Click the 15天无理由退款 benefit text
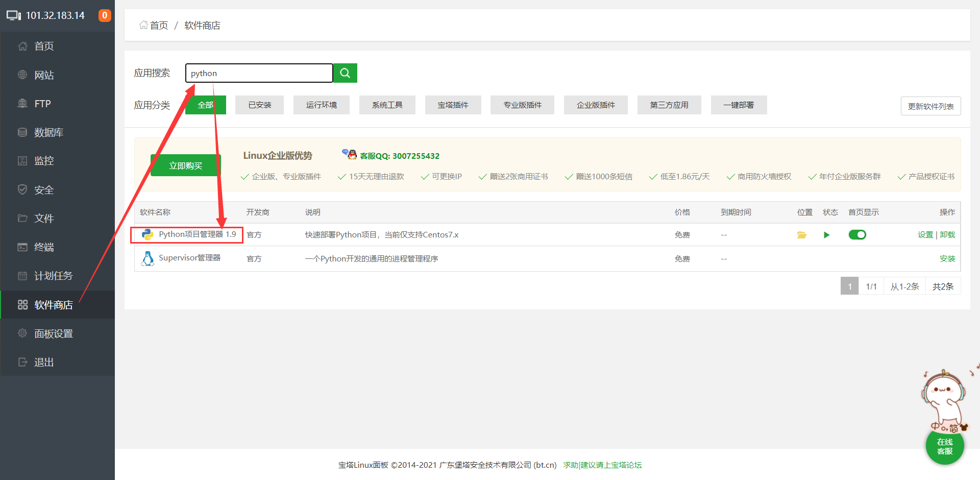 point(377,177)
